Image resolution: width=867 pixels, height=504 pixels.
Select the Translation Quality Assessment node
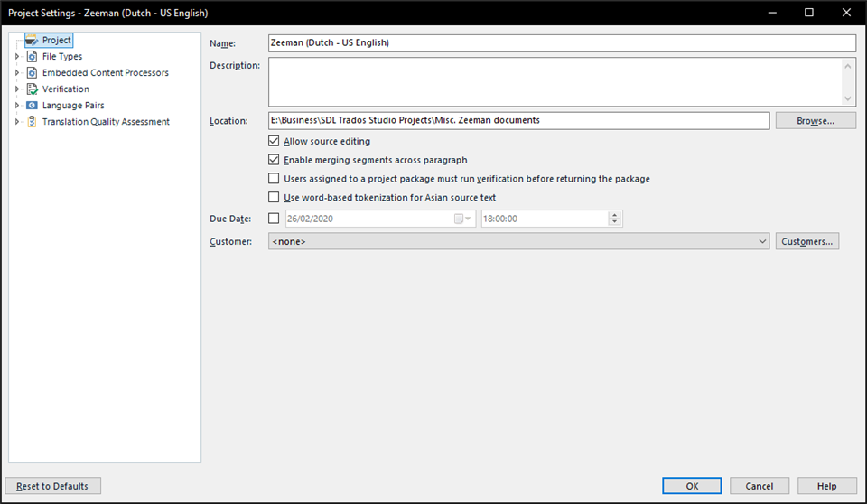[x=106, y=122]
